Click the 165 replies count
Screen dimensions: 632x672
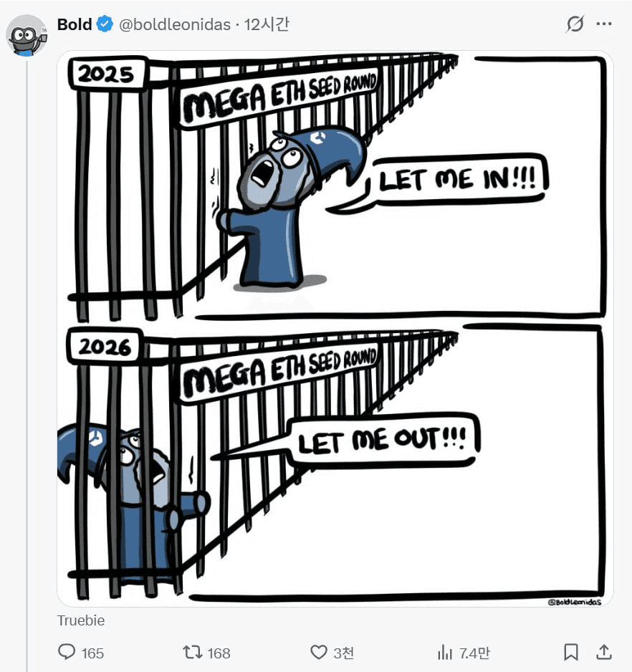(92, 653)
